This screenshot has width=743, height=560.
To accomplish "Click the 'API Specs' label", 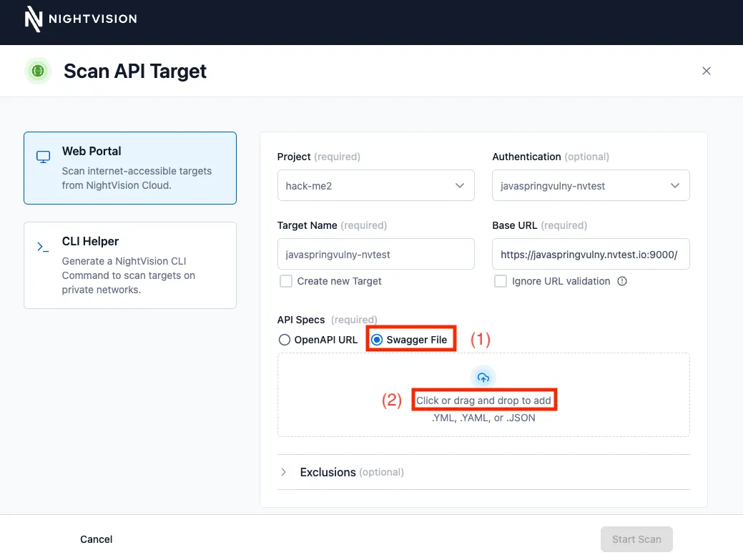I will [x=301, y=320].
